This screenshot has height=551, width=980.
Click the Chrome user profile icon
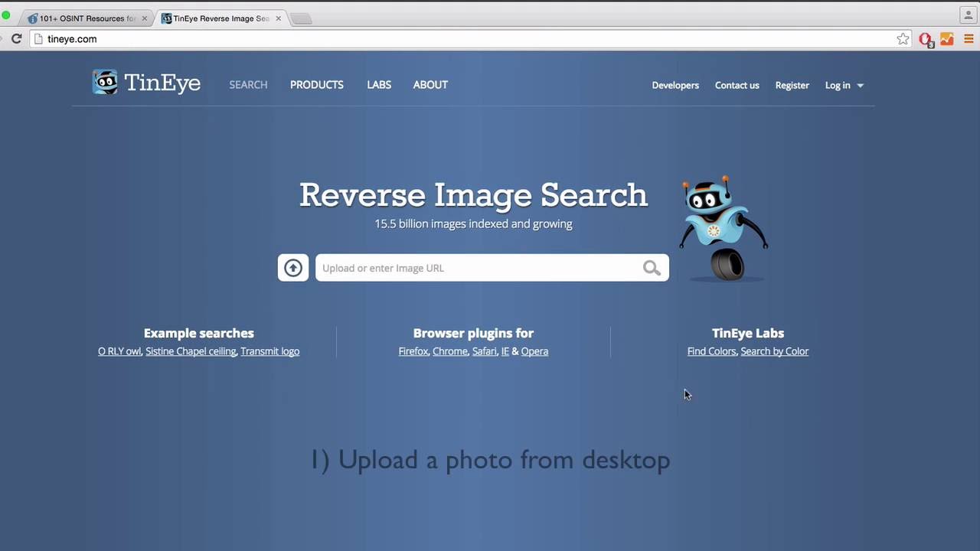969,15
